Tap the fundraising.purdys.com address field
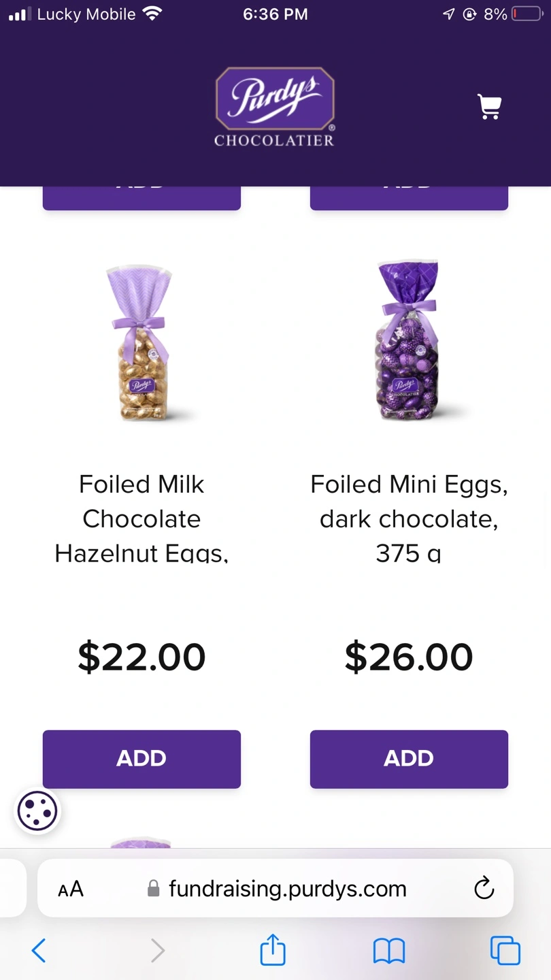This screenshot has height=980, width=551. (x=287, y=889)
